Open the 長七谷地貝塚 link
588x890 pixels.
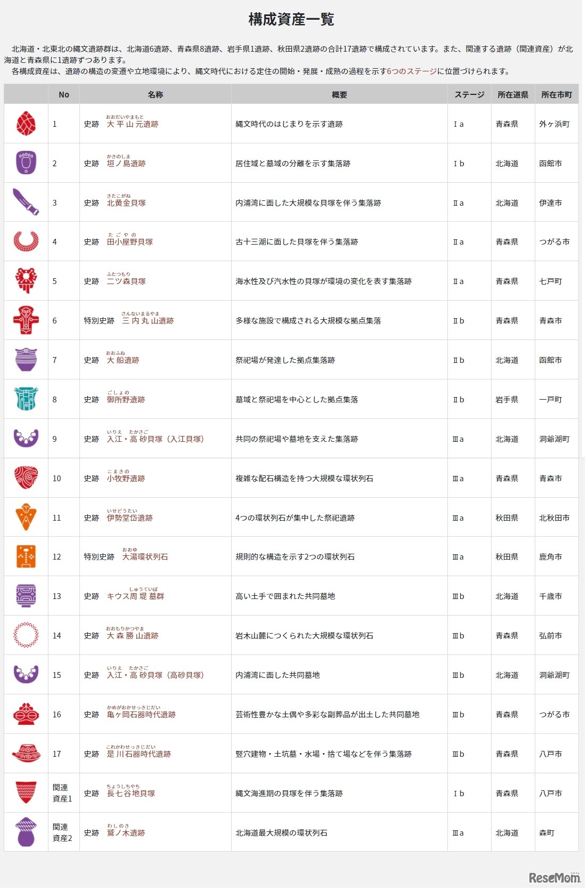pos(131,794)
